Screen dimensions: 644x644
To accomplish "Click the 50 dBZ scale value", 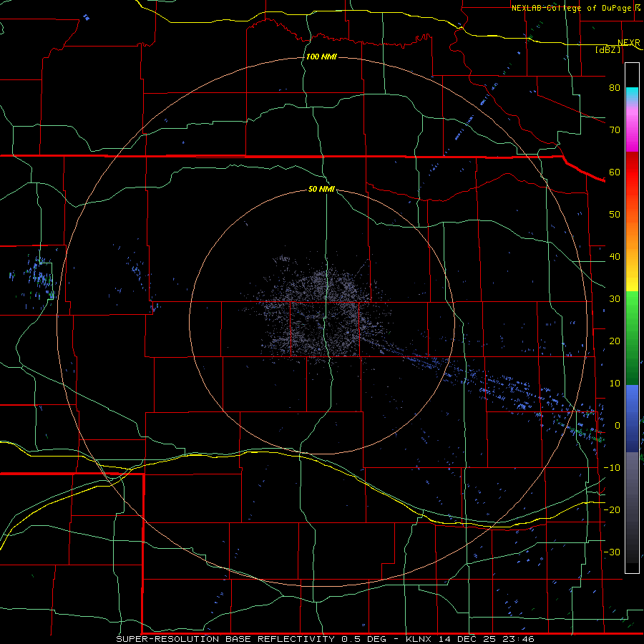I will [x=615, y=215].
